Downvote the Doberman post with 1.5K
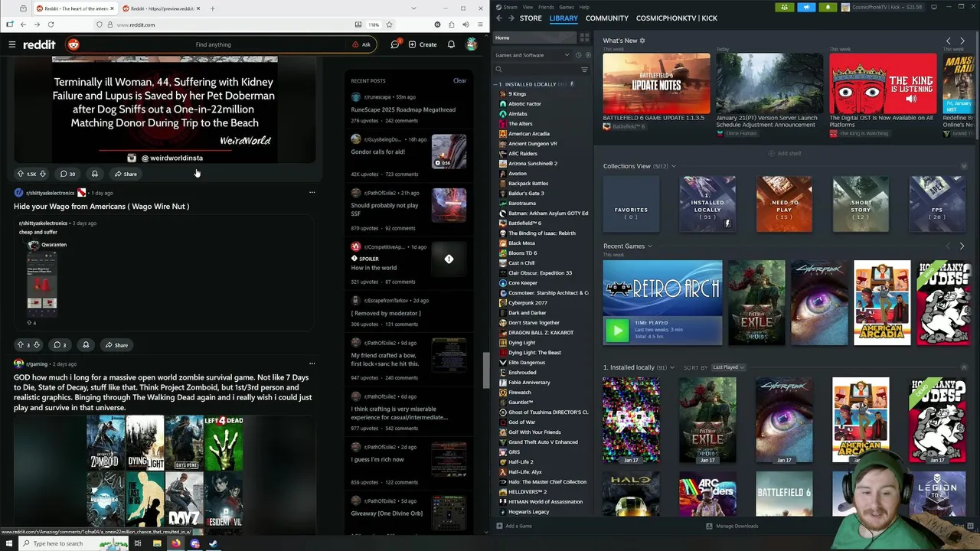The width and height of the screenshot is (980, 551). point(43,174)
